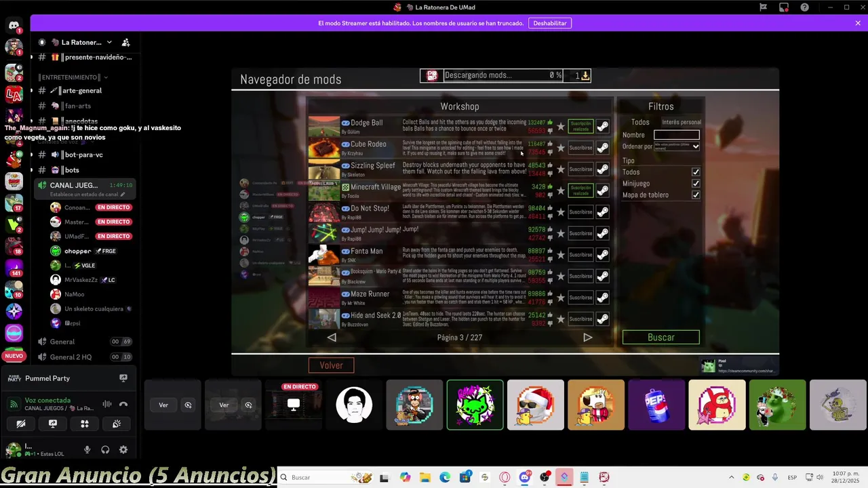868x488 pixels.
Task: Go to previous workshop page arrow
Action: point(332,338)
